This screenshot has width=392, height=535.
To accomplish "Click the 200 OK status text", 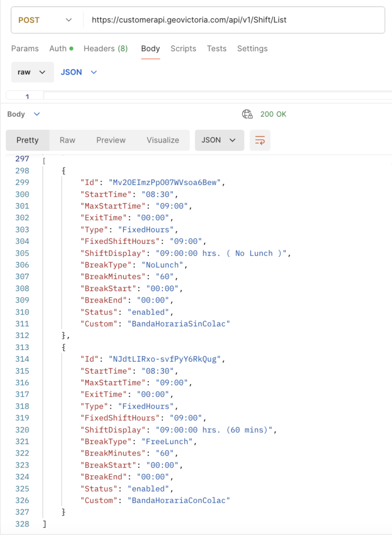I will click(x=274, y=114).
